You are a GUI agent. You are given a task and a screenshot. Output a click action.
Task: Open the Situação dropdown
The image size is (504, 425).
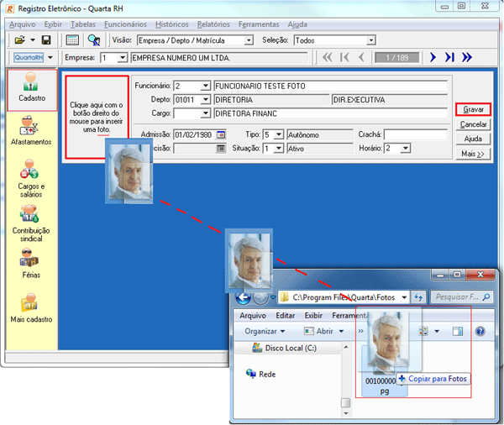click(279, 149)
